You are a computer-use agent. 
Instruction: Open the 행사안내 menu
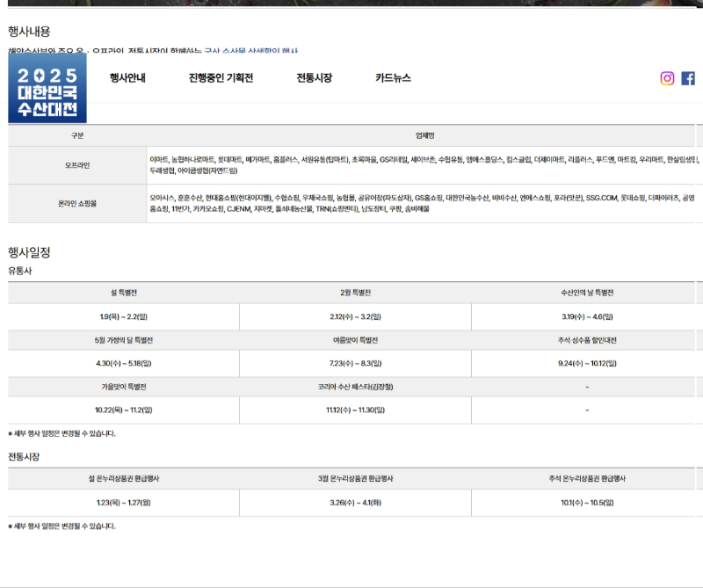pos(127,77)
